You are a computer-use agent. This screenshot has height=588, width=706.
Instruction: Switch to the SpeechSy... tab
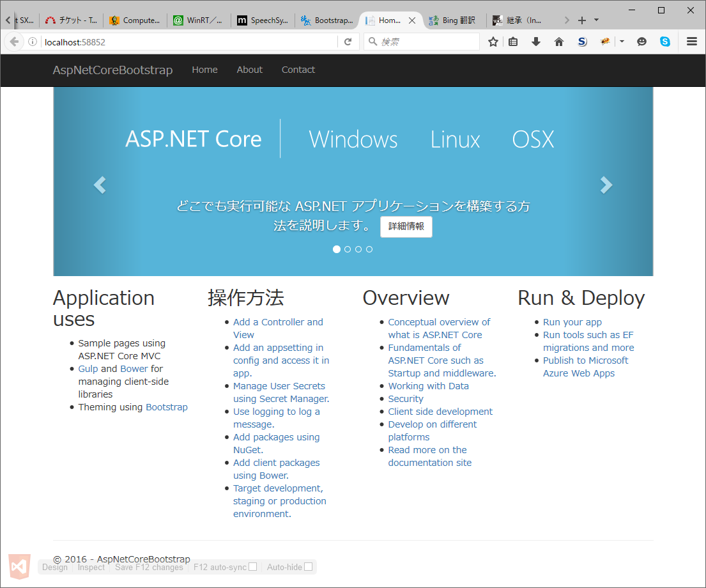(263, 20)
